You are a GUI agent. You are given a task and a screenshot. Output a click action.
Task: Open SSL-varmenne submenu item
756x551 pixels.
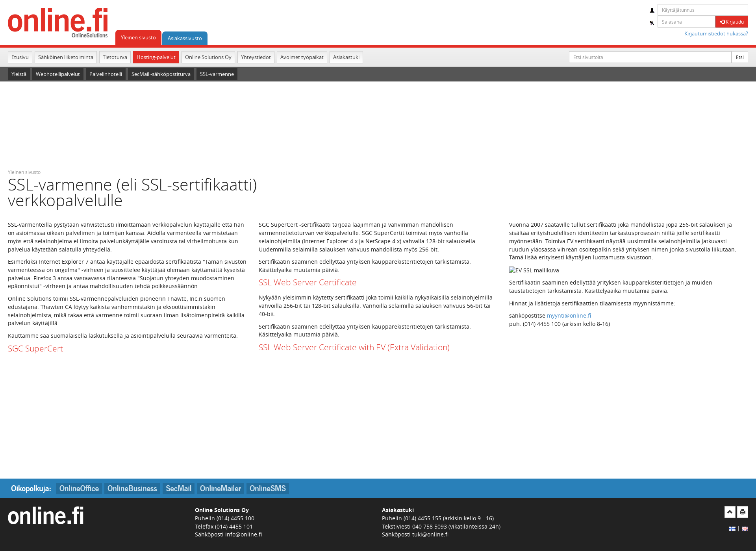click(216, 74)
